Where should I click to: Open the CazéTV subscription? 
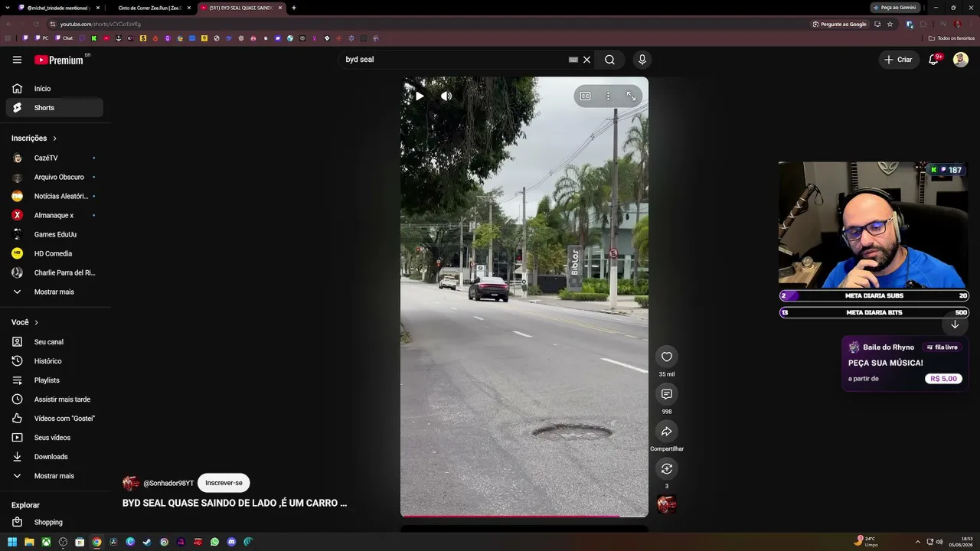coord(54,158)
